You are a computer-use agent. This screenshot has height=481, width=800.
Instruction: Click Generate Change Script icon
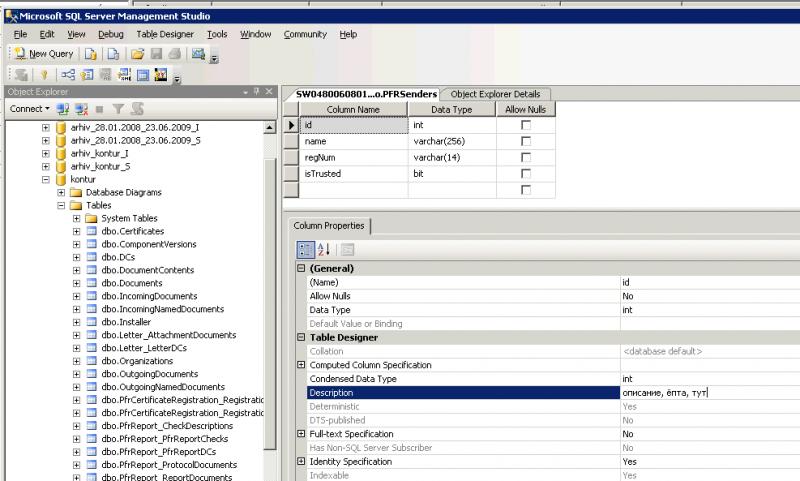click(21, 75)
